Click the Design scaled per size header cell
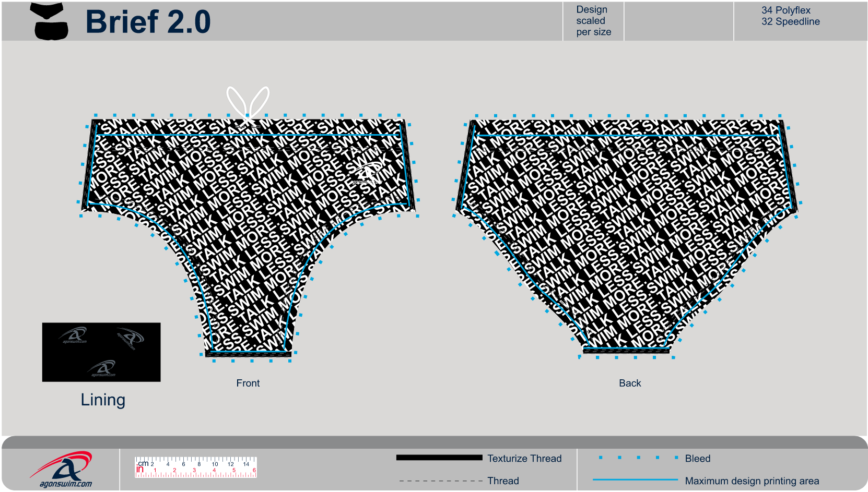 (x=593, y=21)
